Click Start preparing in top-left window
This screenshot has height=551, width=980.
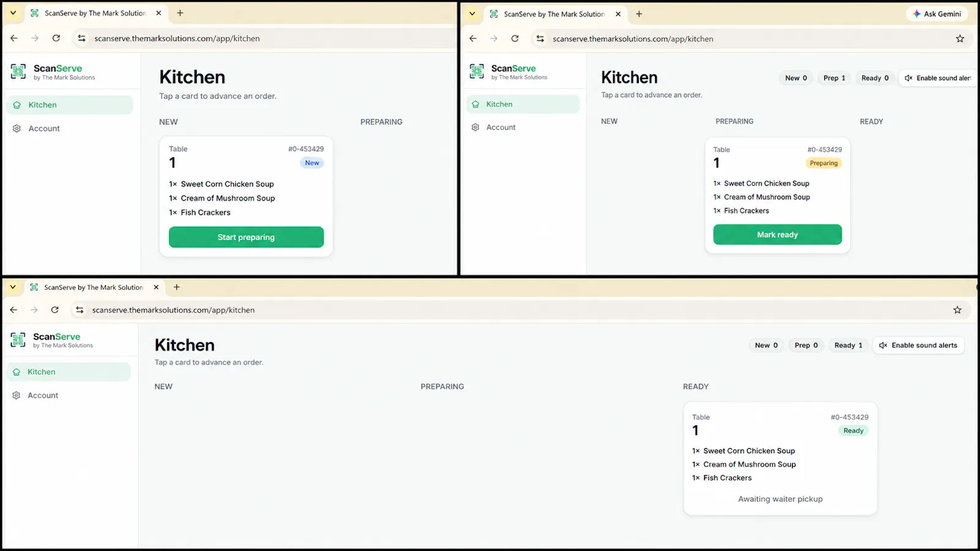point(246,237)
